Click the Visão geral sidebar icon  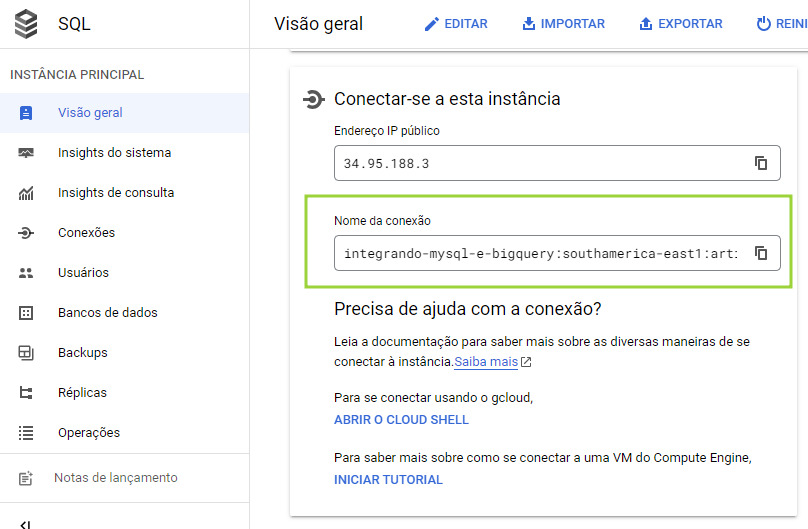(x=26, y=113)
